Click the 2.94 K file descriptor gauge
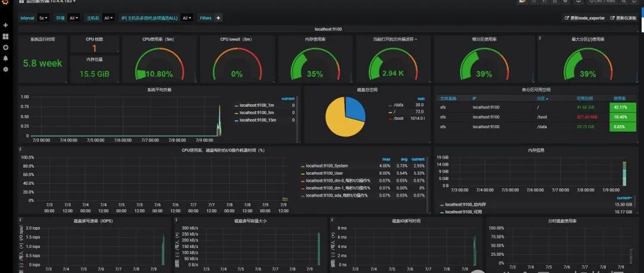The image size is (644, 273). [x=393, y=64]
